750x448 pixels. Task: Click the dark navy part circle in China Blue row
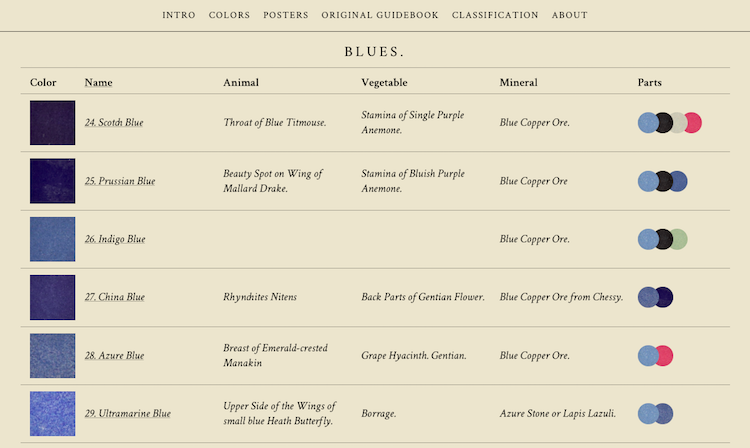point(663,297)
